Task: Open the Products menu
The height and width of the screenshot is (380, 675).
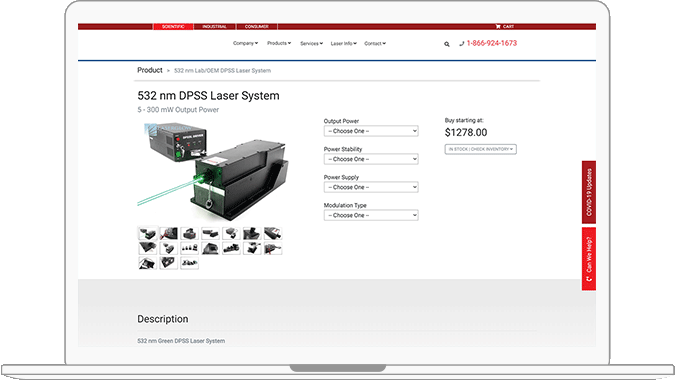Action: pyautogui.click(x=279, y=43)
